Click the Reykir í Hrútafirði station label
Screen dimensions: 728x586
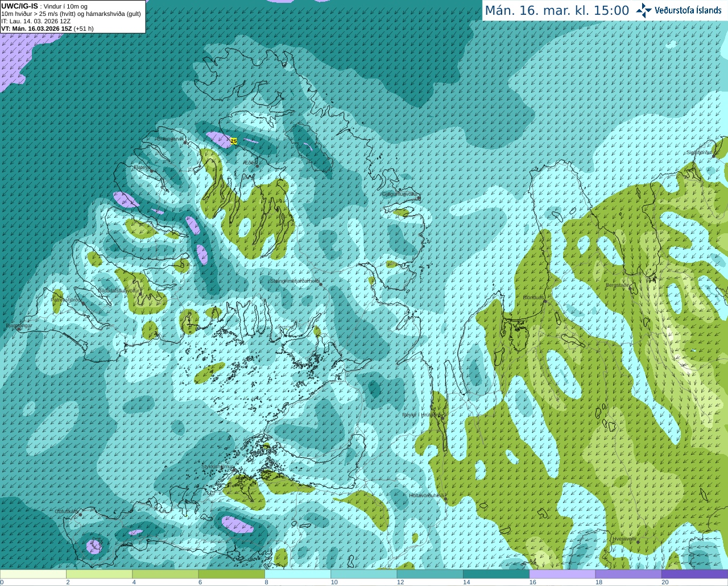(x=421, y=415)
